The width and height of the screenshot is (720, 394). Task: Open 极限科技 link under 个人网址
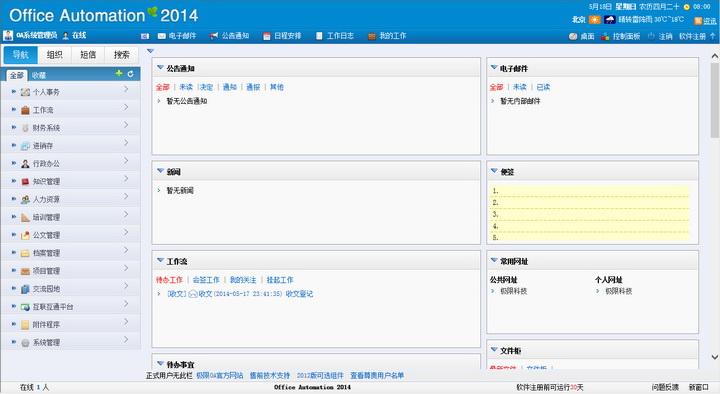tap(619, 291)
